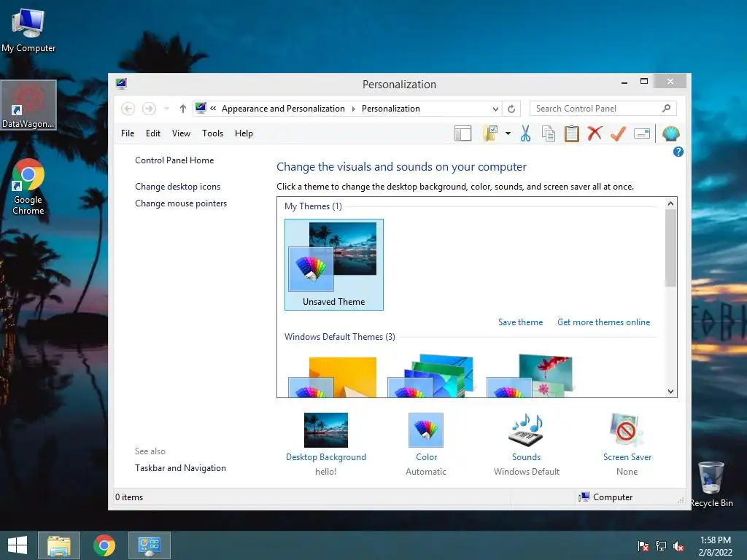Open the Color settings swatch icon
This screenshot has width=747, height=560.
tap(426, 430)
